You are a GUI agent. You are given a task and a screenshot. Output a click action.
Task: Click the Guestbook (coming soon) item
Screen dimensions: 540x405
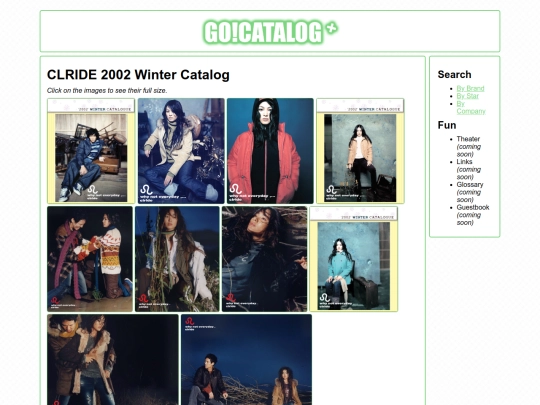[473, 215]
